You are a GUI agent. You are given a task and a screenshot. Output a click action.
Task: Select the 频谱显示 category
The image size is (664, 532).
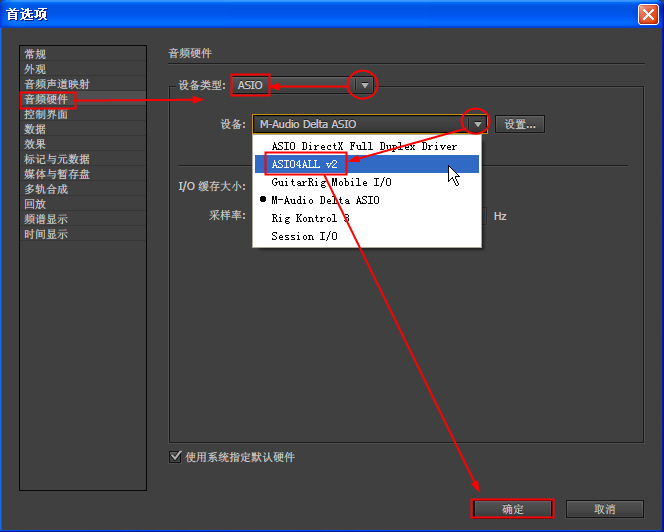point(83,219)
